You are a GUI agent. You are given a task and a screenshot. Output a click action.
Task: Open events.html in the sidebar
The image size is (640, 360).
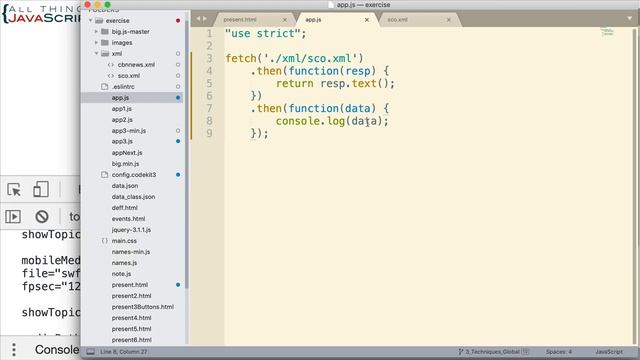128,219
